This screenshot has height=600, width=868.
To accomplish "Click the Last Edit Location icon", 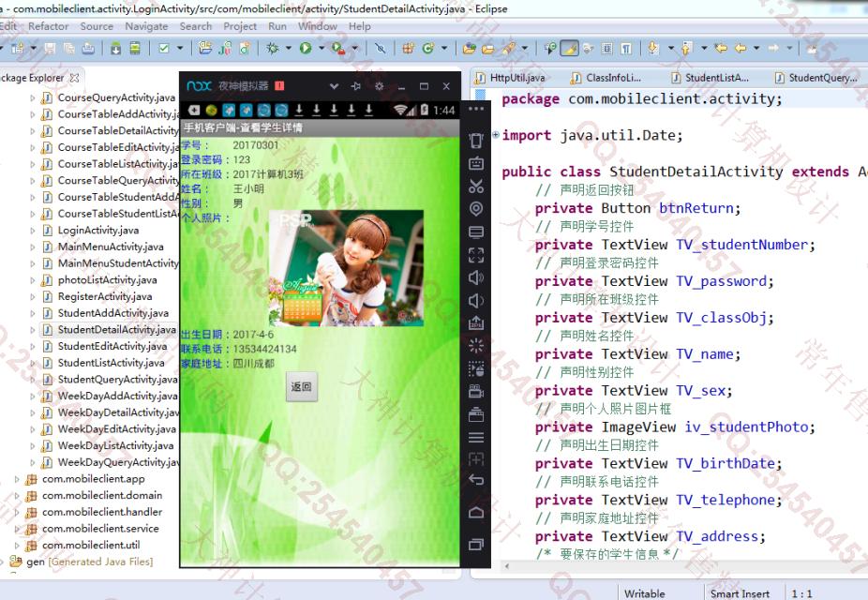I will [721, 49].
